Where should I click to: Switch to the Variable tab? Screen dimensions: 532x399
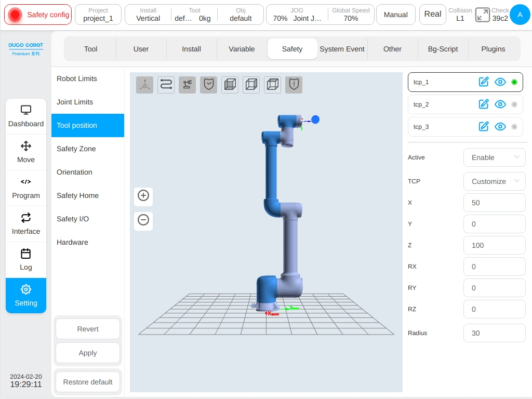tap(242, 49)
